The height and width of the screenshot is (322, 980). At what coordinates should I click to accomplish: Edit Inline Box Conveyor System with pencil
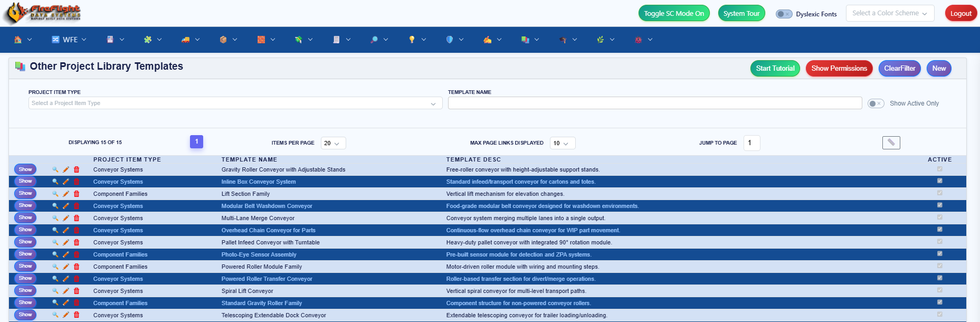(66, 182)
